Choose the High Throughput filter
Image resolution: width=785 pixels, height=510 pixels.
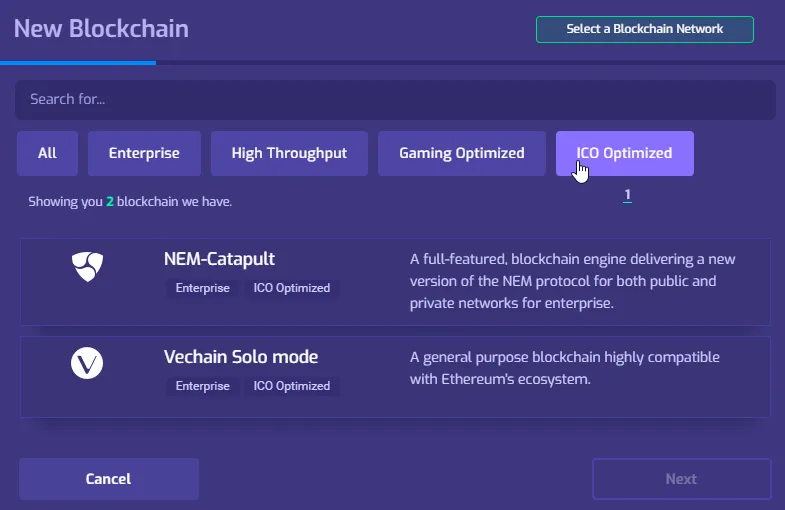289,153
